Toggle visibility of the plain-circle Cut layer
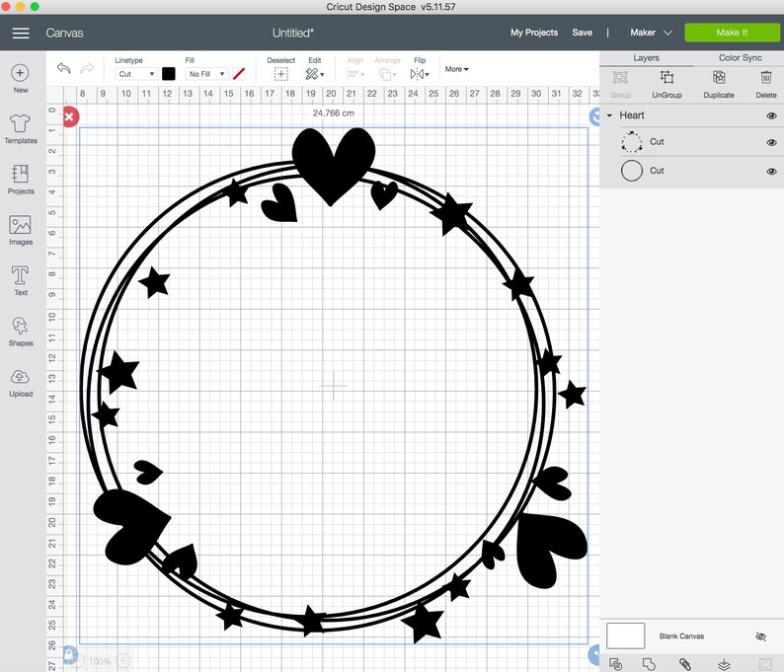Viewport: 784px width, 672px height. (771, 172)
